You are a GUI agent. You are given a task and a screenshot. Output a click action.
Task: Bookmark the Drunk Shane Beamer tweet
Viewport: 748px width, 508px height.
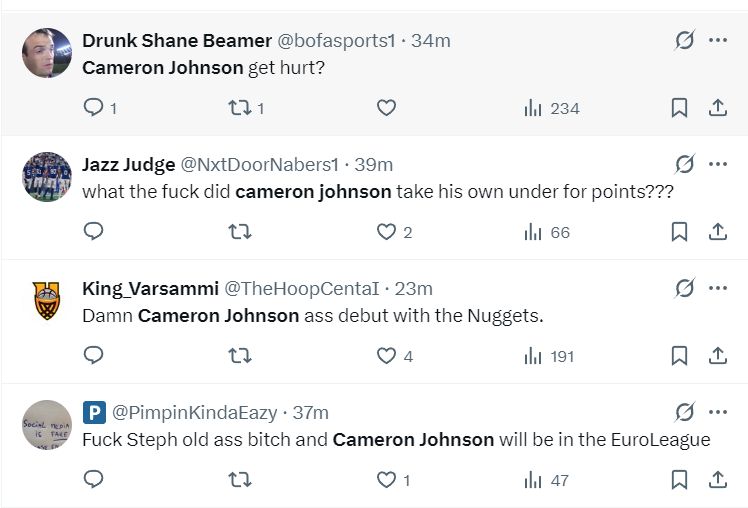click(679, 108)
